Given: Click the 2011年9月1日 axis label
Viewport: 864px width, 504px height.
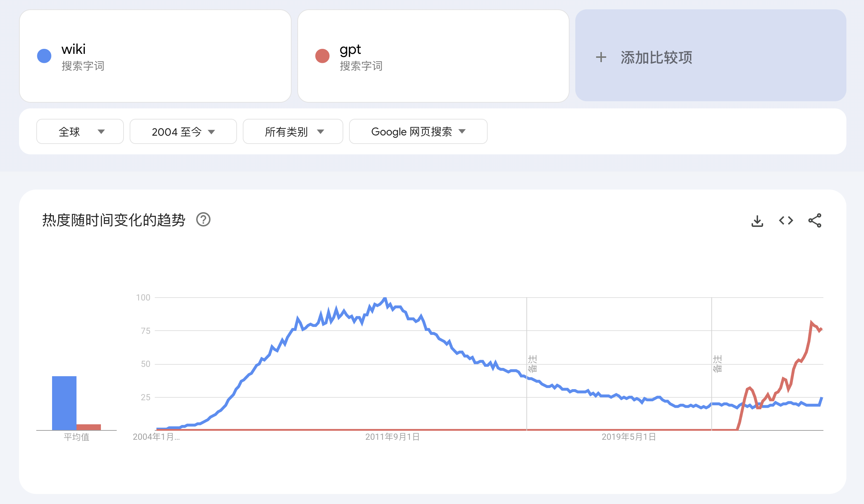Looking at the screenshot, I should (x=392, y=437).
